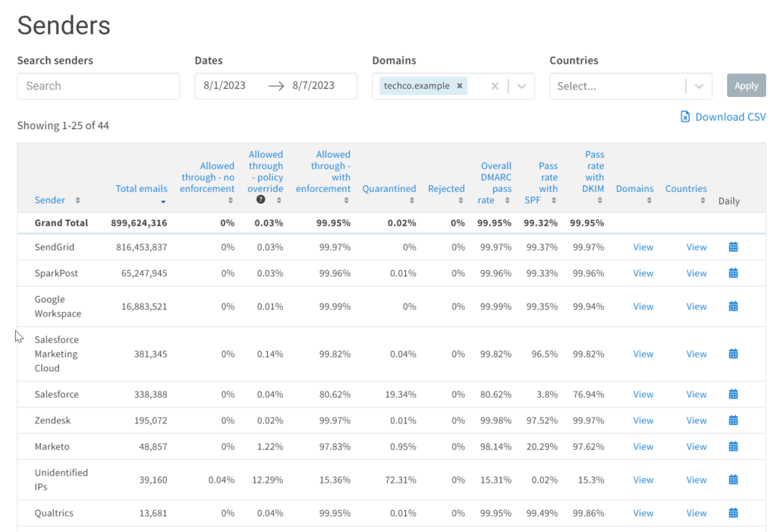Image resolution: width=777 pixels, height=532 pixels.
Task: Select the Unidentified IPs sender name
Action: (61, 480)
